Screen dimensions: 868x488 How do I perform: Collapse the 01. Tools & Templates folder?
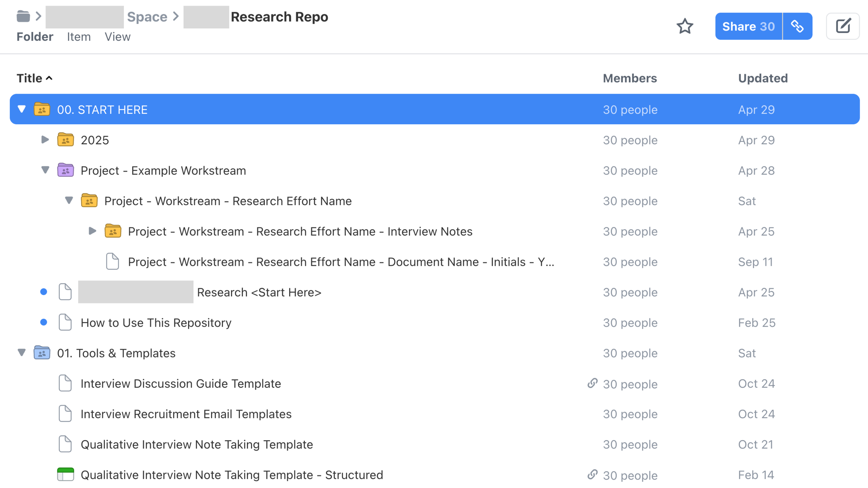22,353
